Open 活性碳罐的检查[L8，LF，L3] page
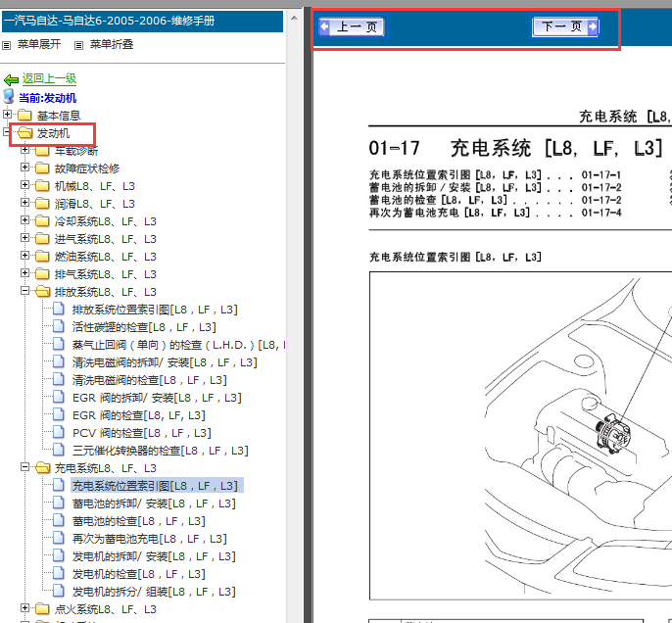The image size is (672, 623). (144, 327)
